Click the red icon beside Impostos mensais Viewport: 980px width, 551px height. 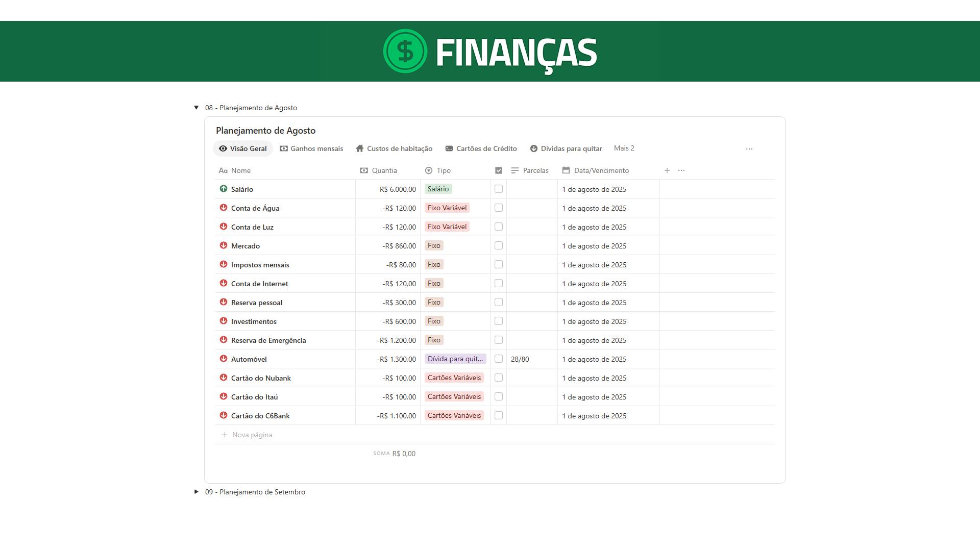224,264
